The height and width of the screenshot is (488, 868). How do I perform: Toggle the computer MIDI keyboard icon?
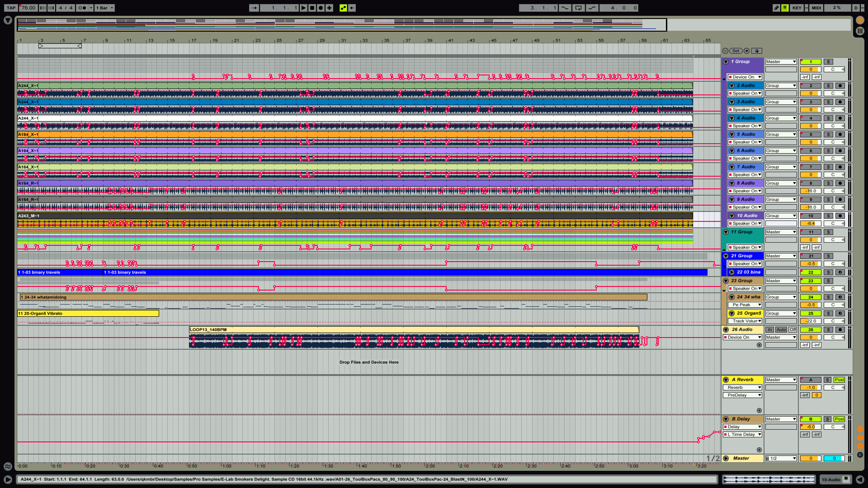(785, 8)
